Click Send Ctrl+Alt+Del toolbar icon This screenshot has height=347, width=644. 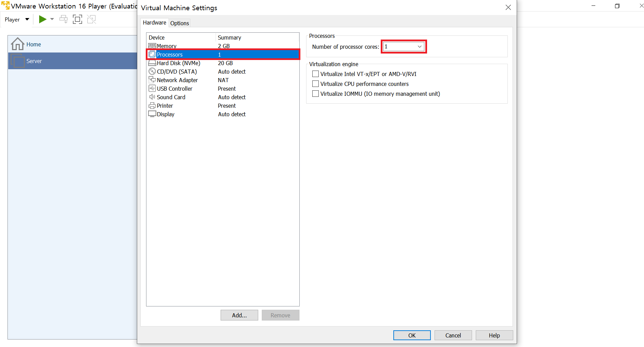point(63,19)
